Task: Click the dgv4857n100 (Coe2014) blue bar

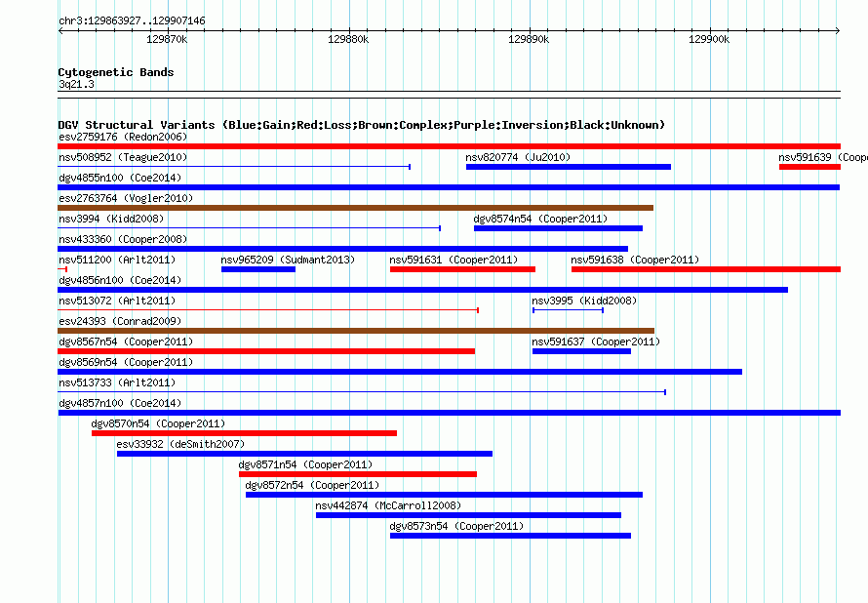Action: pos(449,413)
